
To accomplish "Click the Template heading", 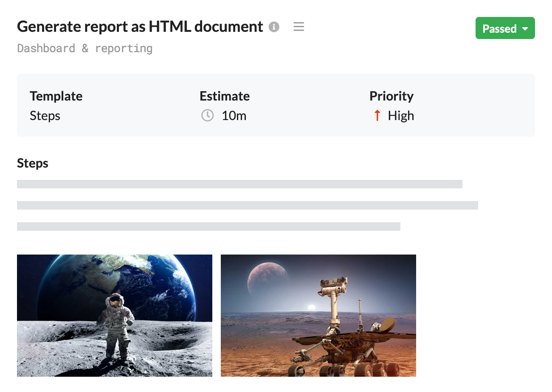I will (56, 96).
